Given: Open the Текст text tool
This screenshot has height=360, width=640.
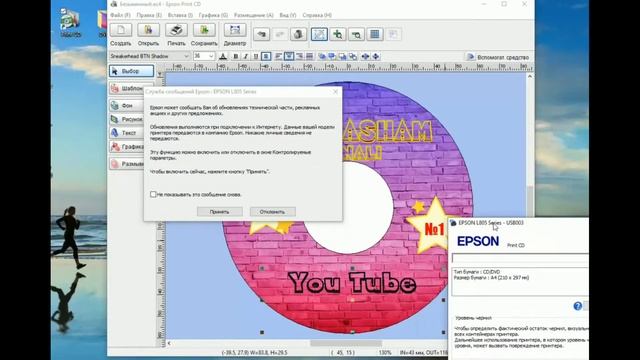Looking at the screenshot, I should click(x=127, y=133).
